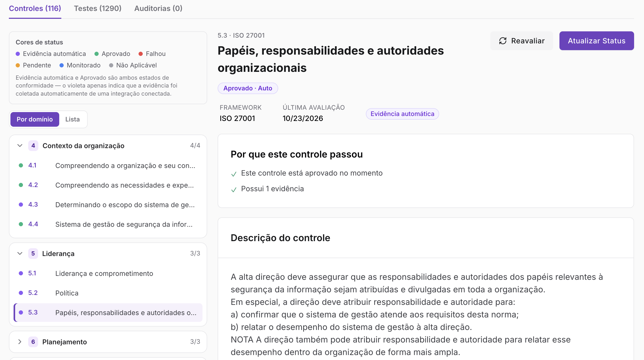Click the Possui 1 evidência line
644x360 pixels.
coord(272,189)
